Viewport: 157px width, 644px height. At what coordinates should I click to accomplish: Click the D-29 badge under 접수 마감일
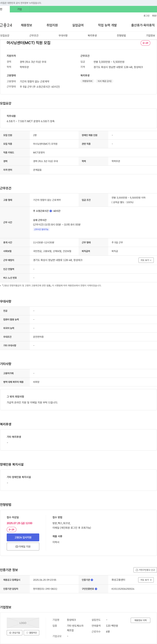[x=11, y=530]
